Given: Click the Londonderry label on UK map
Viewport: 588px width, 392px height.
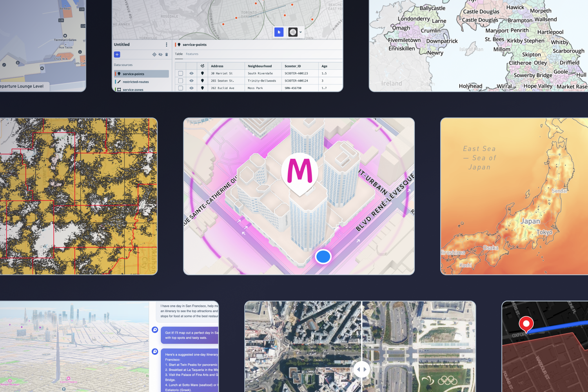Looking at the screenshot, I should (414, 18).
